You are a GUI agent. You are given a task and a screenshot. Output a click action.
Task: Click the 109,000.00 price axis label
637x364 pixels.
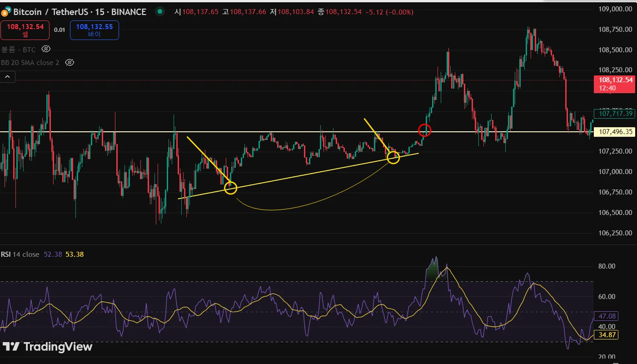coord(616,9)
